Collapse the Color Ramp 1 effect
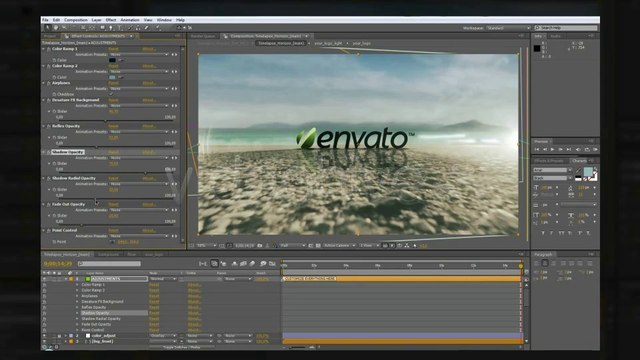Screen dimensions: 640x360 [44, 49]
